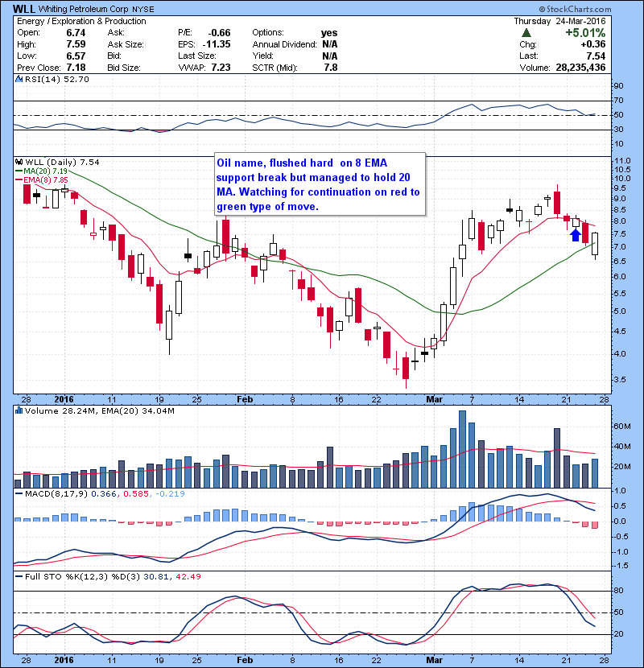This screenshot has width=644, height=668.
Task: Click the High value 7.59
Action: pyautogui.click(x=76, y=44)
